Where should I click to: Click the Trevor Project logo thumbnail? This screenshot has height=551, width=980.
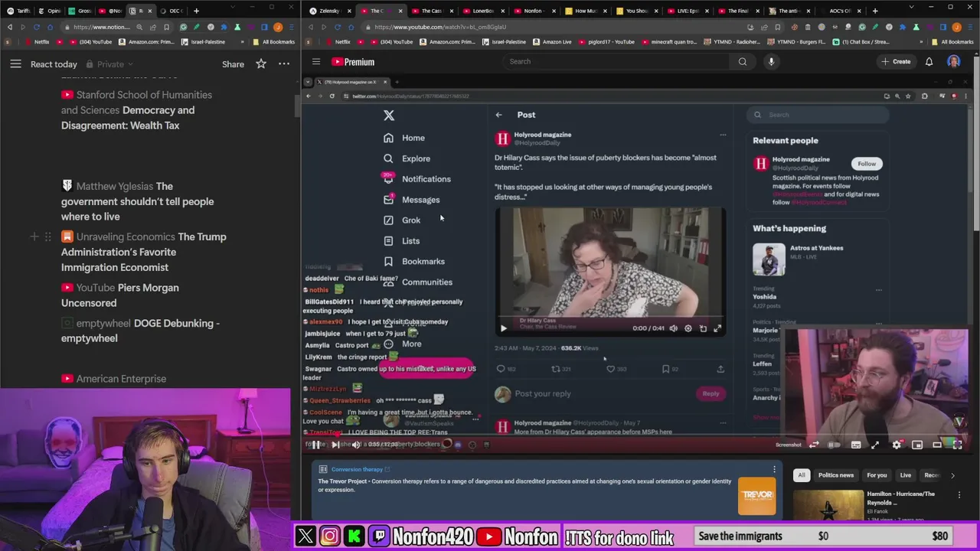[x=756, y=495]
